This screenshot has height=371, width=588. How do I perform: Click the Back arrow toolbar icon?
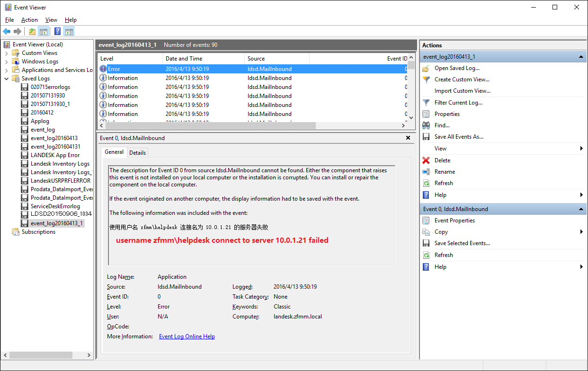7,32
